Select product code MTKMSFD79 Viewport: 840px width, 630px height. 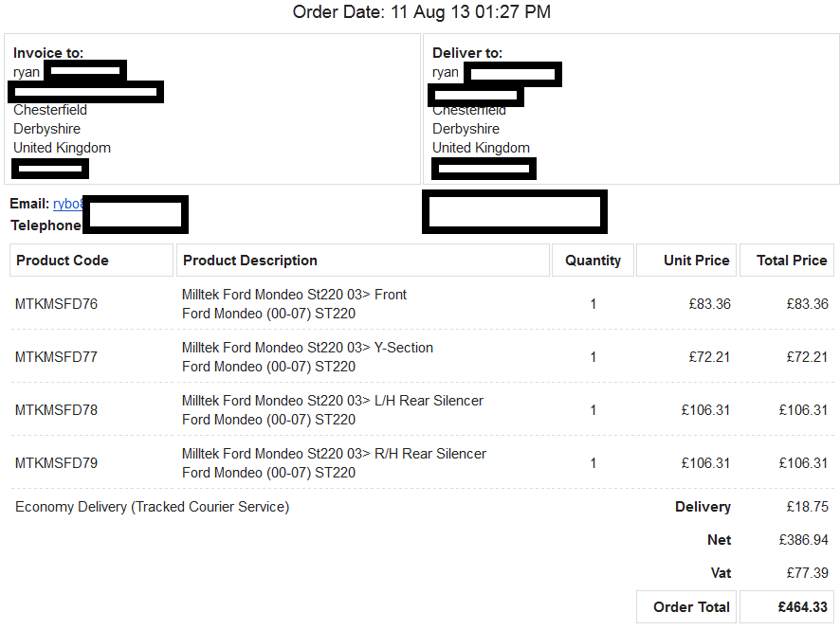[56, 463]
